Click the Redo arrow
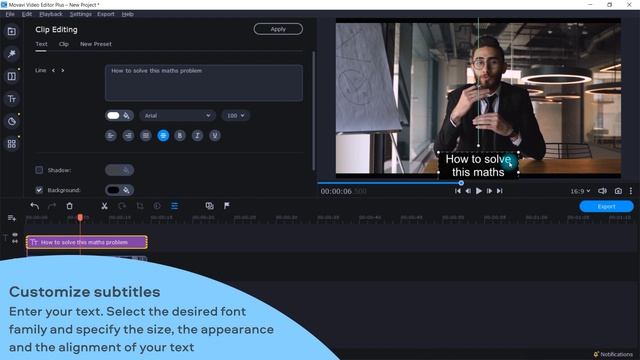This screenshot has height=360, width=640. [52, 206]
